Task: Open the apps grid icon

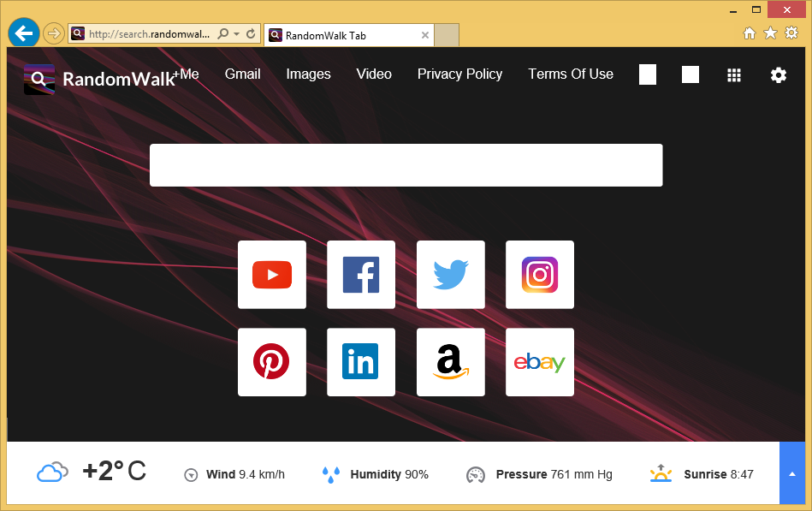Action: click(x=734, y=75)
